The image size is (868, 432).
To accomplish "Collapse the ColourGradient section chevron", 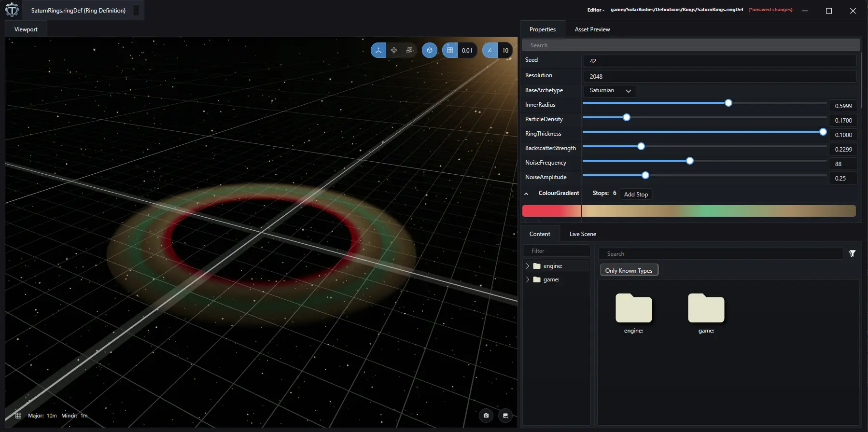I will (527, 194).
